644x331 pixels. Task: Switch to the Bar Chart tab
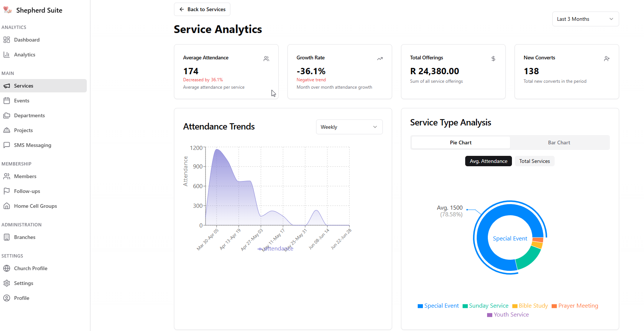559,142
